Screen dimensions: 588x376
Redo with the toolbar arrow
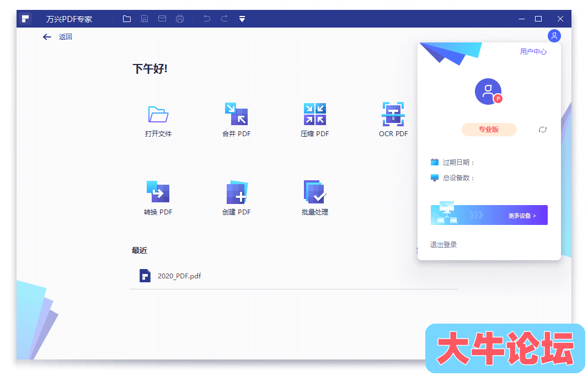click(x=224, y=19)
